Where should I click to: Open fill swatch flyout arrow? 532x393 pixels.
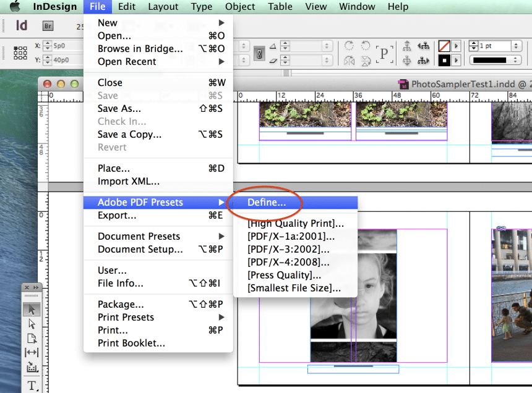tap(456, 46)
